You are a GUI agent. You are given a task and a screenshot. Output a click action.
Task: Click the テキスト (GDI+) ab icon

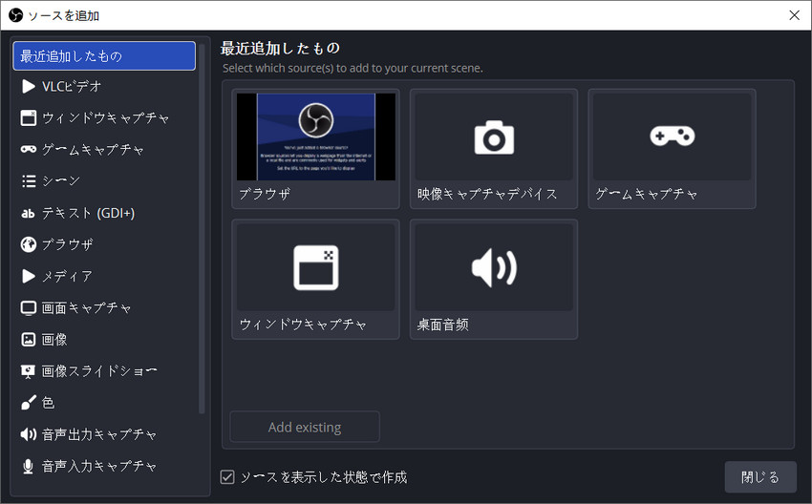click(28, 213)
